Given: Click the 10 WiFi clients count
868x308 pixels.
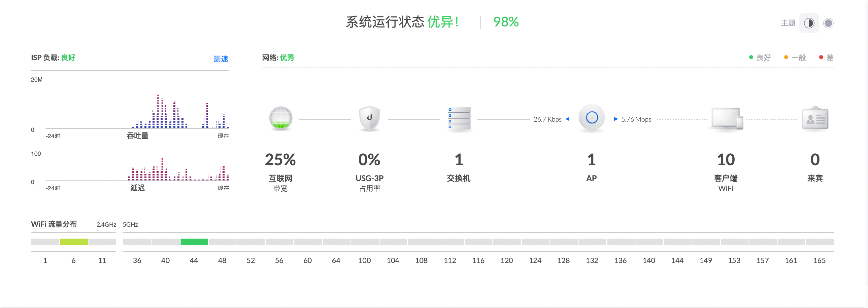Looking at the screenshot, I should click(x=726, y=160).
